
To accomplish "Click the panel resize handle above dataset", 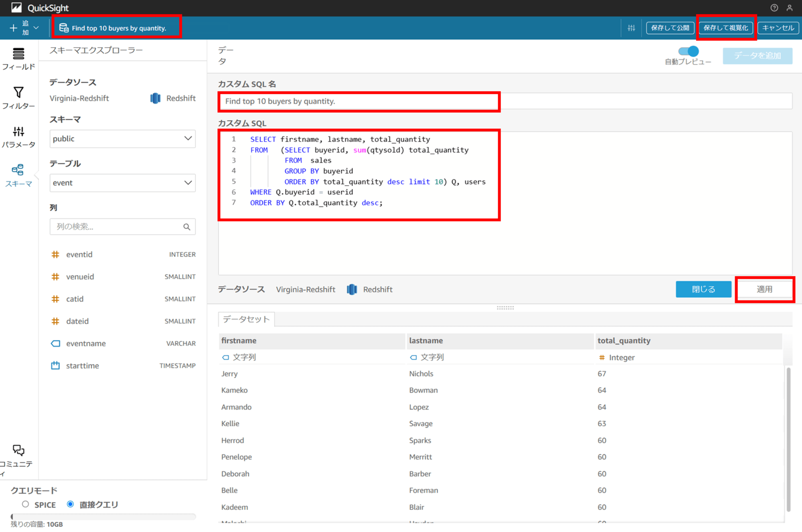I will coord(505,308).
